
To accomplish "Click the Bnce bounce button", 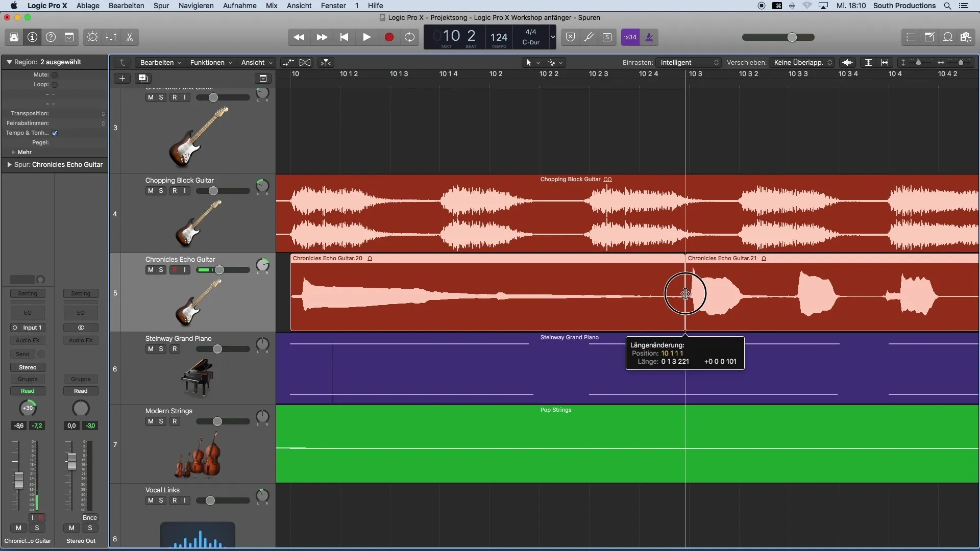I will [89, 517].
